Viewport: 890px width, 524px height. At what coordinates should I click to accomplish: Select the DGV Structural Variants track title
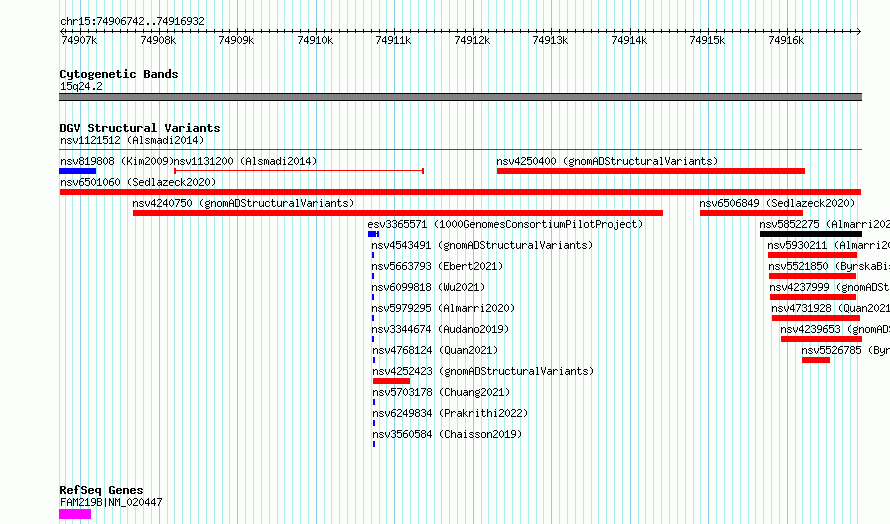[x=140, y=128]
